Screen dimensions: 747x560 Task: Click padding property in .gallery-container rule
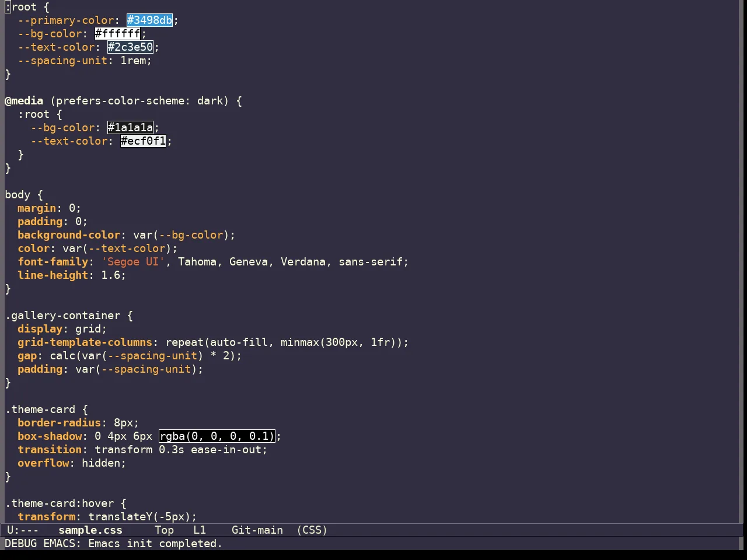click(x=40, y=369)
